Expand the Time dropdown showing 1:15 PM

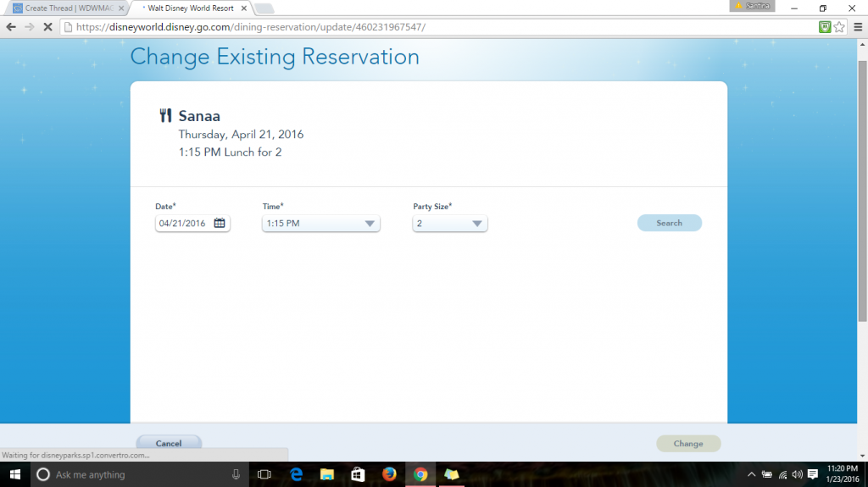tap(321, 224)
